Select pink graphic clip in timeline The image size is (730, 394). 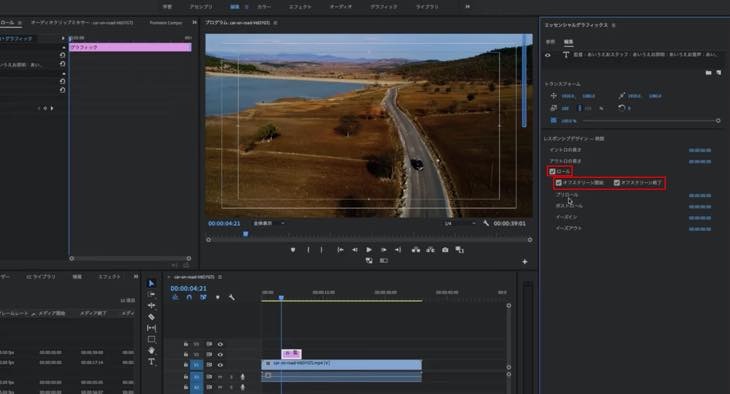pos(291,354)
